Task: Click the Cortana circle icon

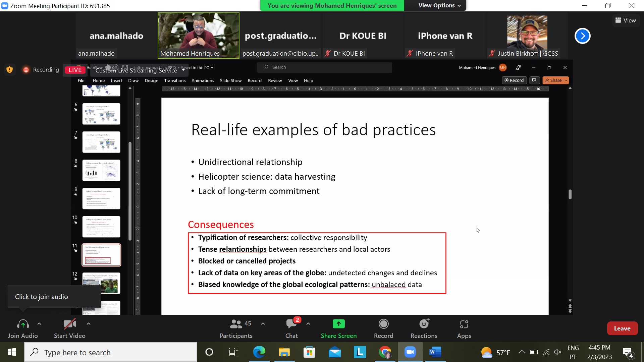Action: coord(209,352)
